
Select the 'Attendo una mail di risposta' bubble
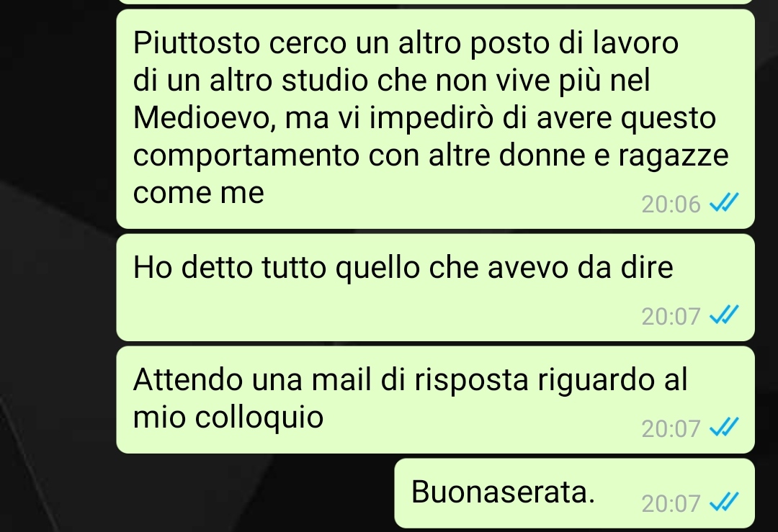click(x=435, y=400)
